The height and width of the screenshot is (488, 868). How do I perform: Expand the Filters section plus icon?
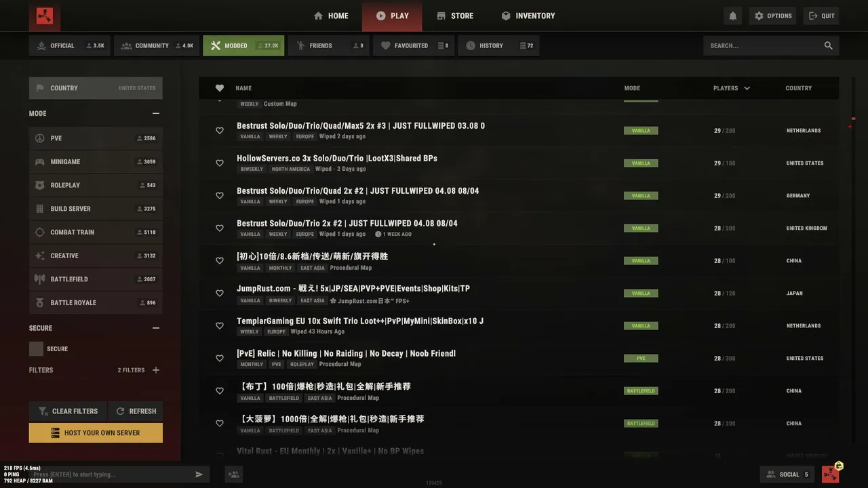coord(156,370)
